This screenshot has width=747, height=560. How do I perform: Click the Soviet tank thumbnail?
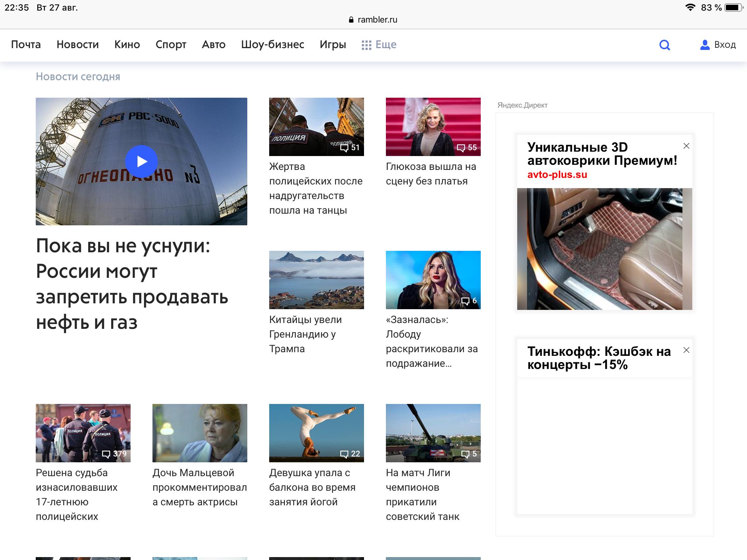433,433
